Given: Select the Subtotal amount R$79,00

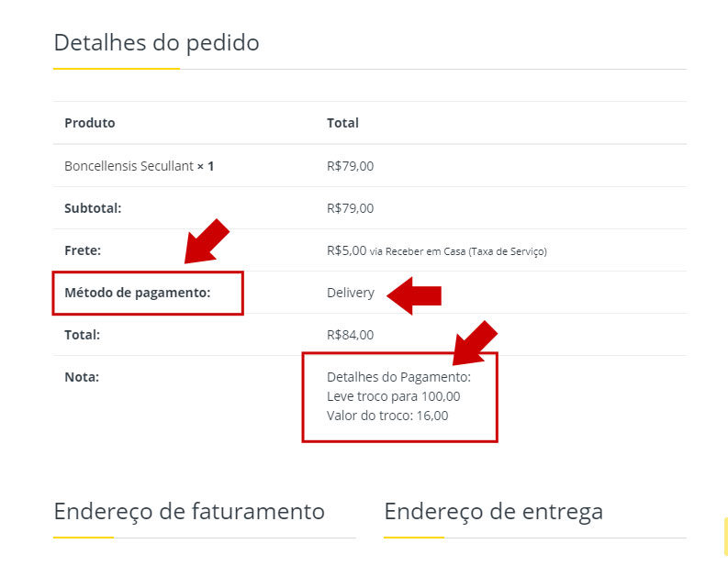Looking at the screenshot, I should [350, 208].
